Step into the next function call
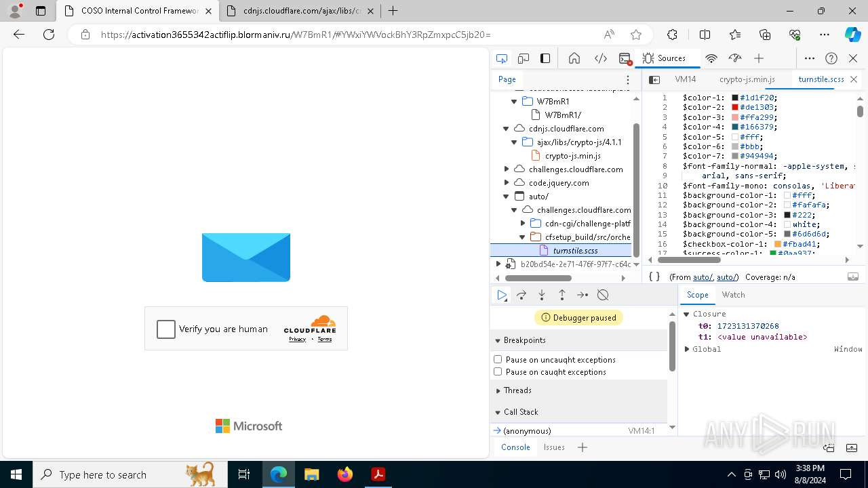 542,295
